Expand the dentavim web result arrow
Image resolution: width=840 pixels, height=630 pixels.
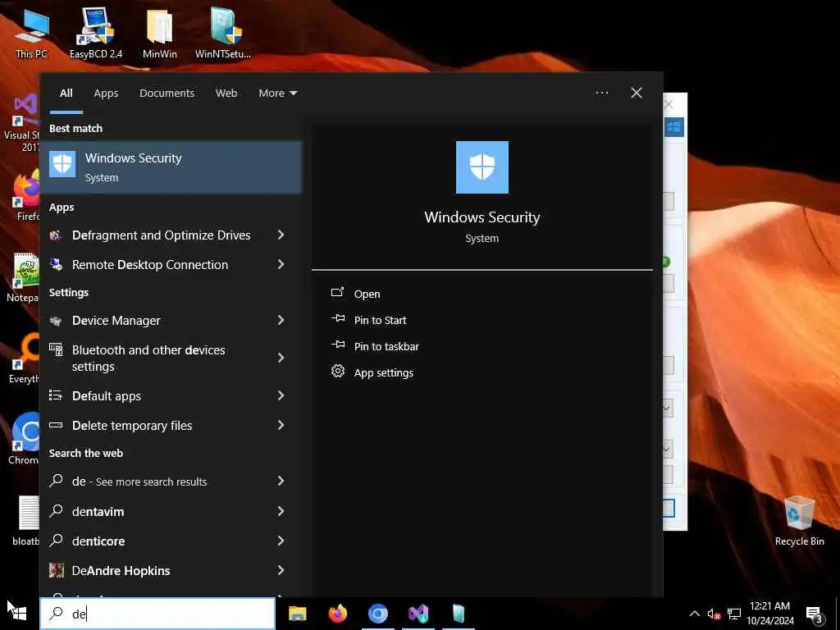(281, 511)
